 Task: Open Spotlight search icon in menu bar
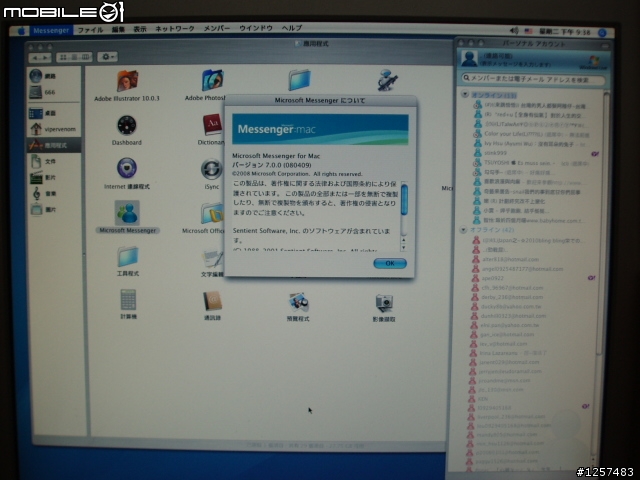[x=602, y=33]
